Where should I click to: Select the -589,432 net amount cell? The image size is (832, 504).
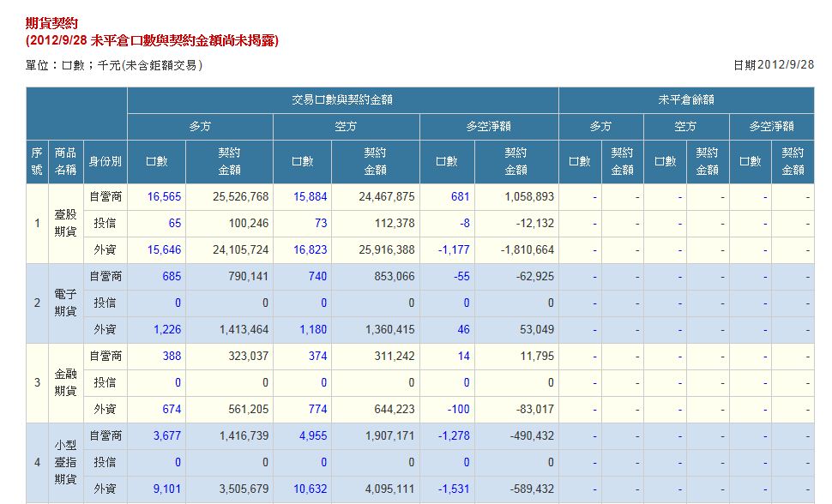(517, 489)
